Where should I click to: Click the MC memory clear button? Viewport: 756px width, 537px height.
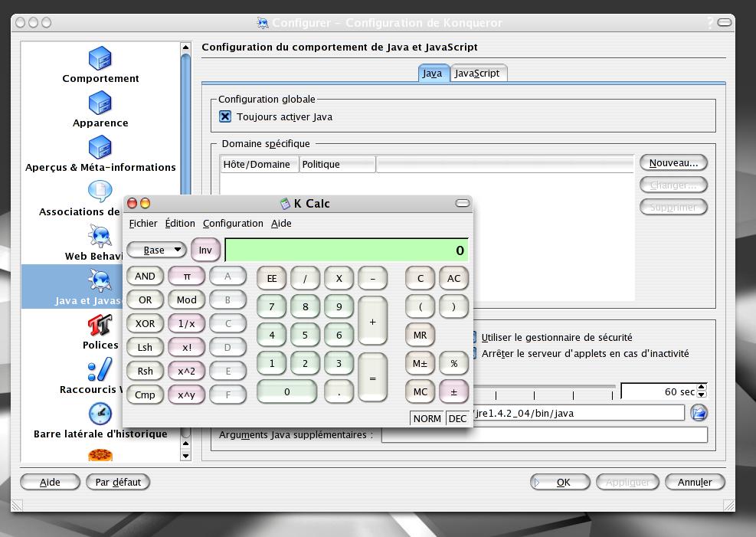tap(421, 392)
